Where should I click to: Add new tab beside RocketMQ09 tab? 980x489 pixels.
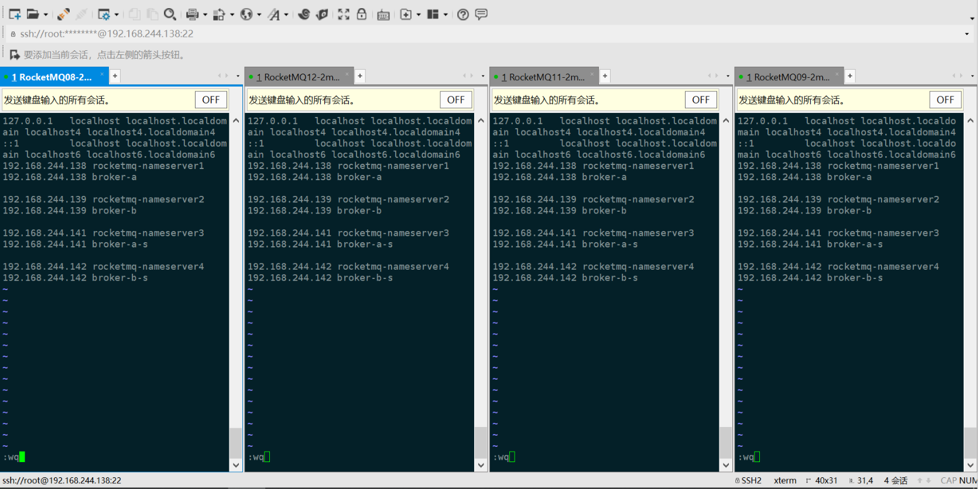[x=850, y=75]
